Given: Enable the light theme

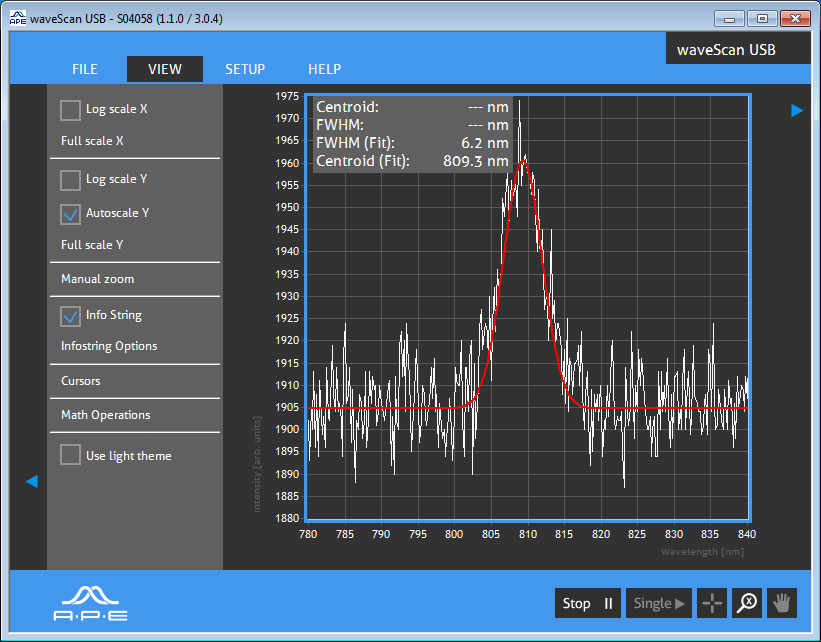Looking at the screenshot, I should [70, 454].
